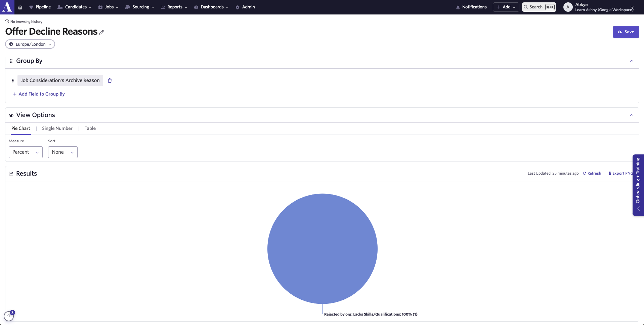644x325 pixels.
Task: Open the Europe/London timezone dropdown
Action: [30, 44]
